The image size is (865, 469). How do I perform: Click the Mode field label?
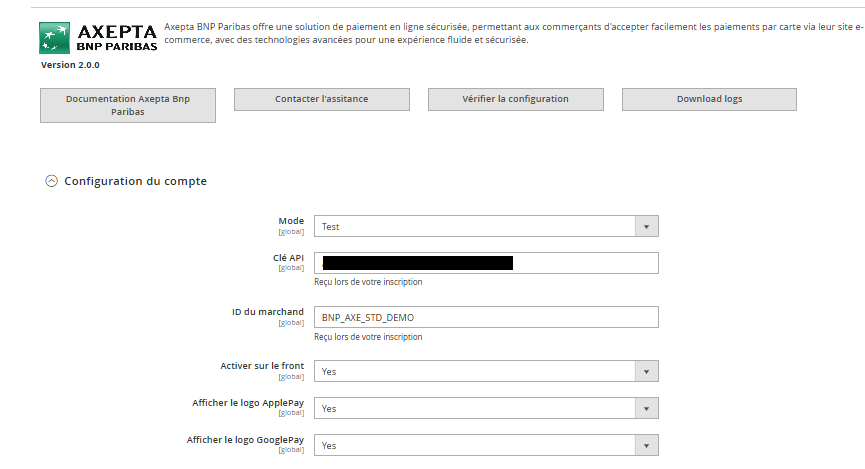pos(290,221)
